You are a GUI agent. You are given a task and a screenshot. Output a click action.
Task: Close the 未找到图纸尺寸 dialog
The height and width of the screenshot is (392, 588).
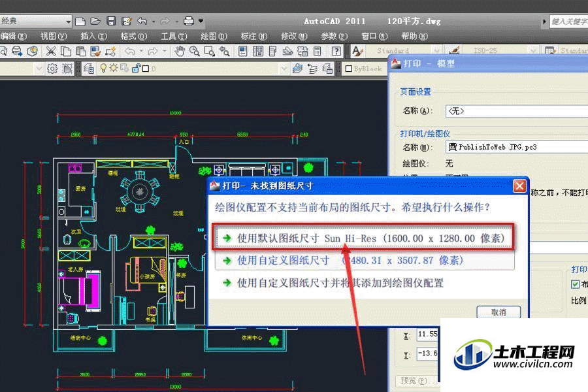click(519, 186)
